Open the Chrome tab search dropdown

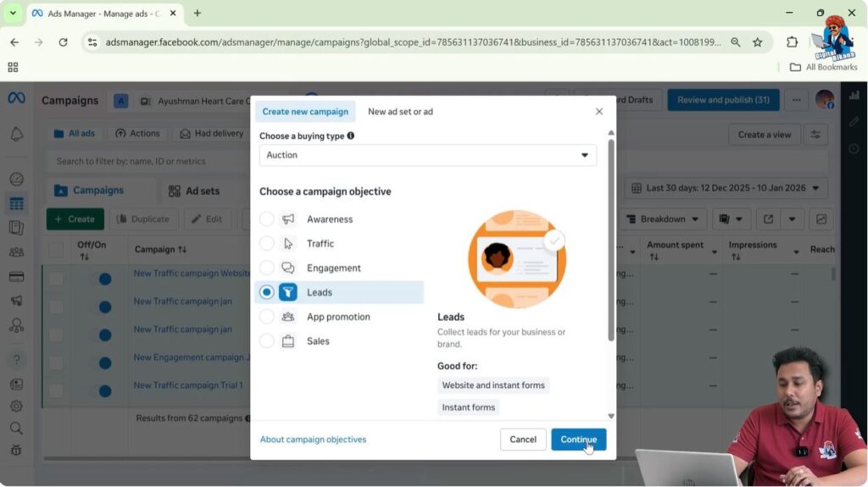pos(13,13)
